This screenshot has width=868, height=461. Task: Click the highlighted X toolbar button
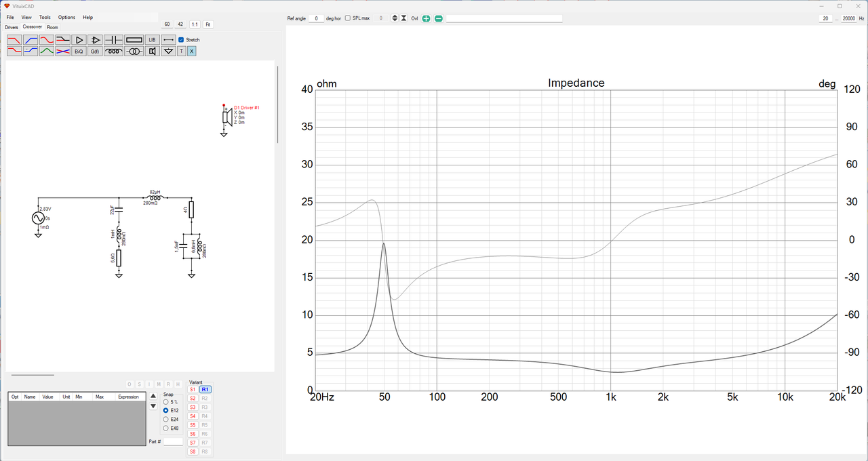point(191,51)
